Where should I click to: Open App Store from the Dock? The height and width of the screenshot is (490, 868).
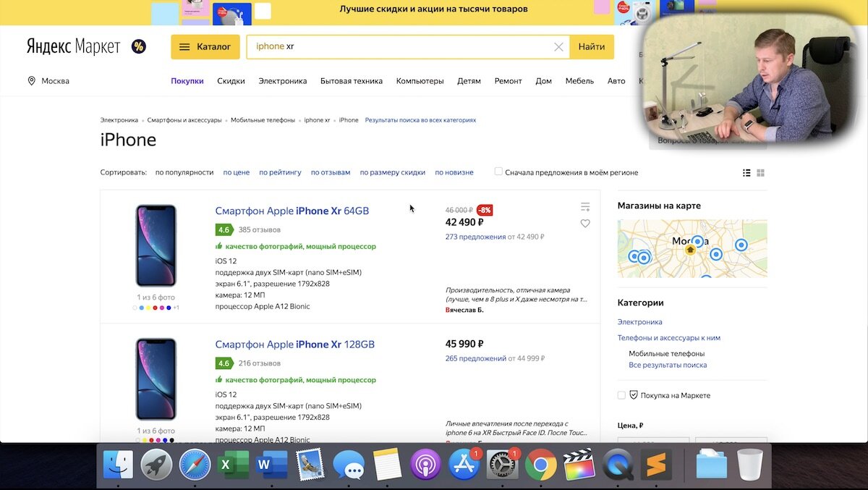click(x=464, y=465)
